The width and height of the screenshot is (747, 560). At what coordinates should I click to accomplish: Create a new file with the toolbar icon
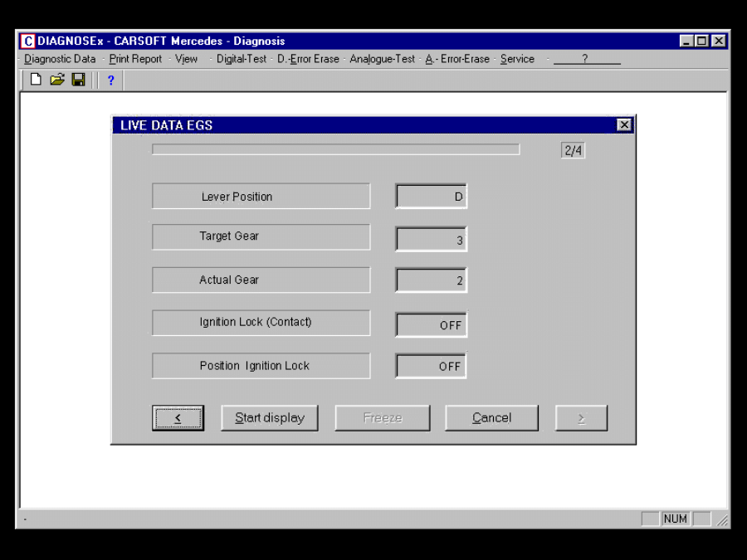pos(34,80)
